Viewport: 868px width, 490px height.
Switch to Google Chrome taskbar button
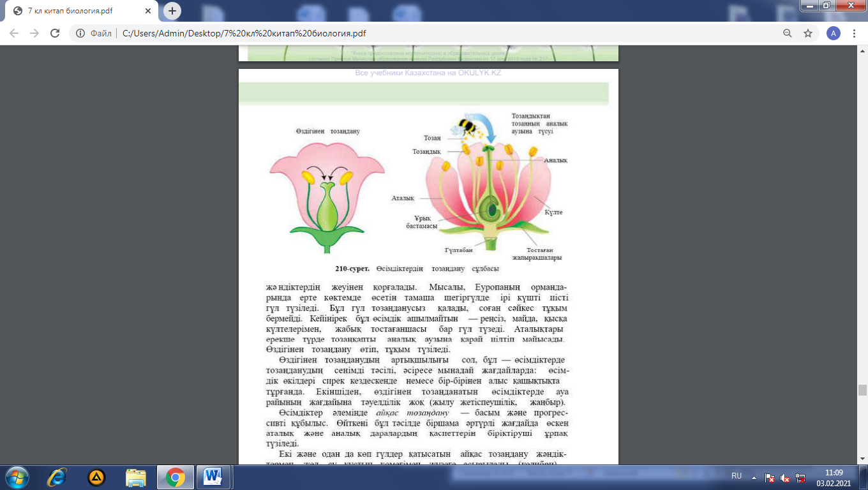coord(176,477)
